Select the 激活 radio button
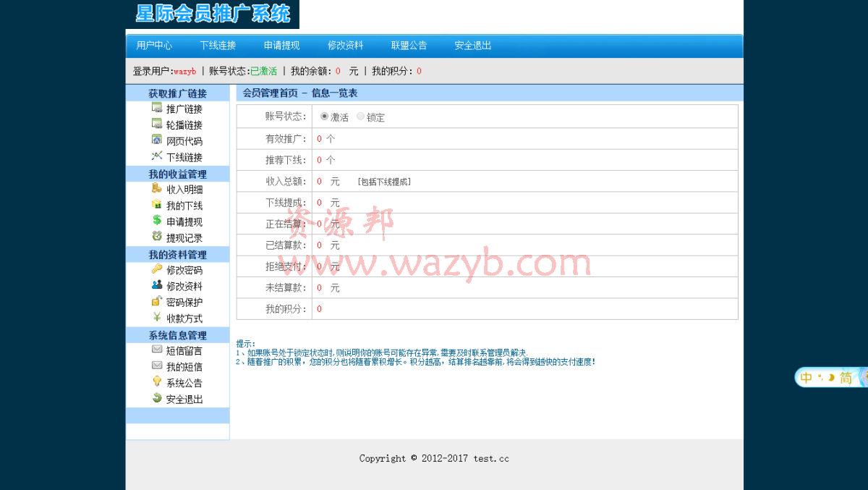 [x=324, y=116]
